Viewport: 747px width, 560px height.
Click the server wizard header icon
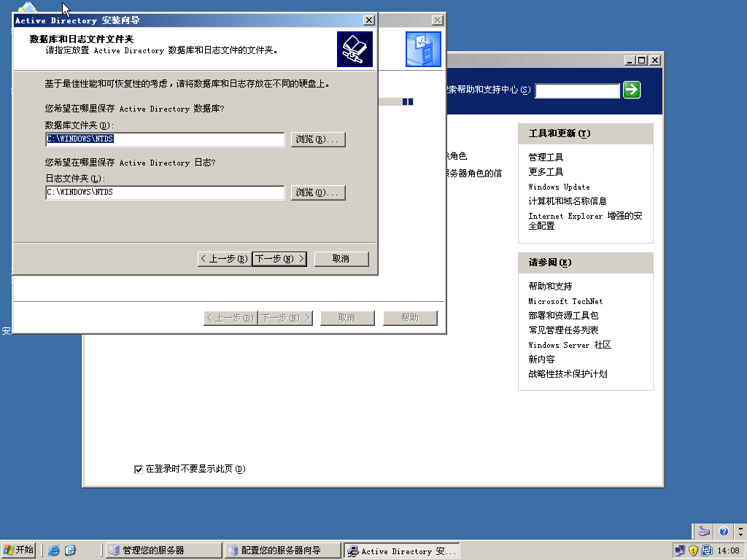pos(423,49)
